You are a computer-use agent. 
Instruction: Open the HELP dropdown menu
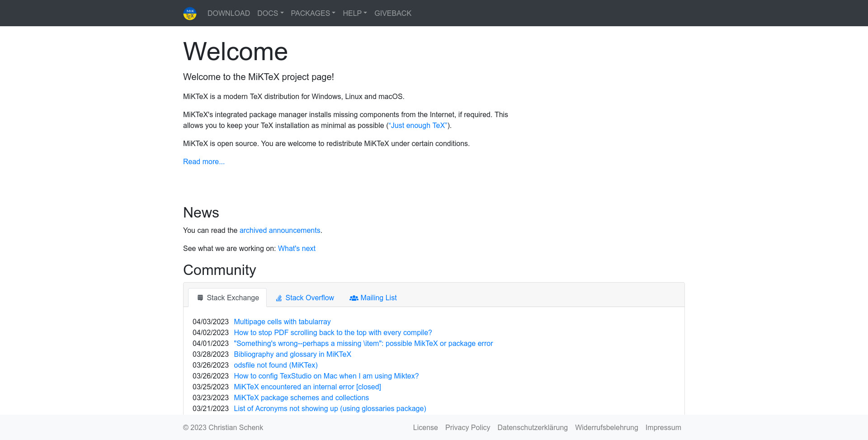click(x=354, y=14)
